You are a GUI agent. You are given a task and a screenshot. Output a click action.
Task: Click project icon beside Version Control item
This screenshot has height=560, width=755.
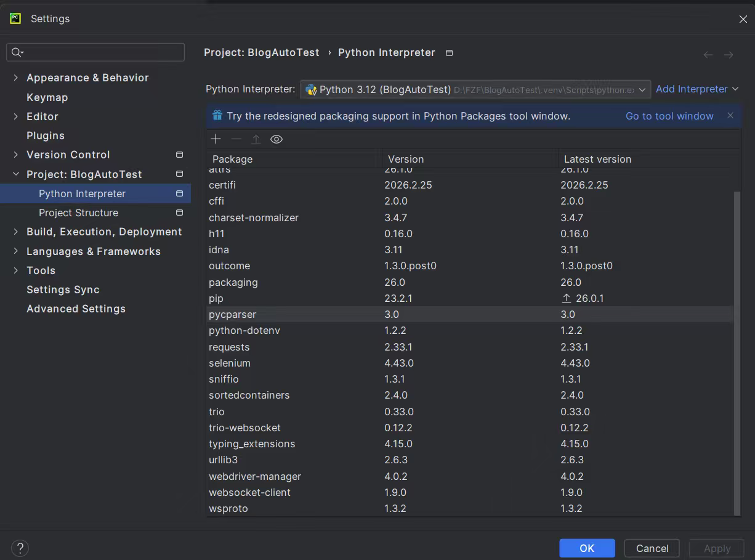(x=179, y=155)
